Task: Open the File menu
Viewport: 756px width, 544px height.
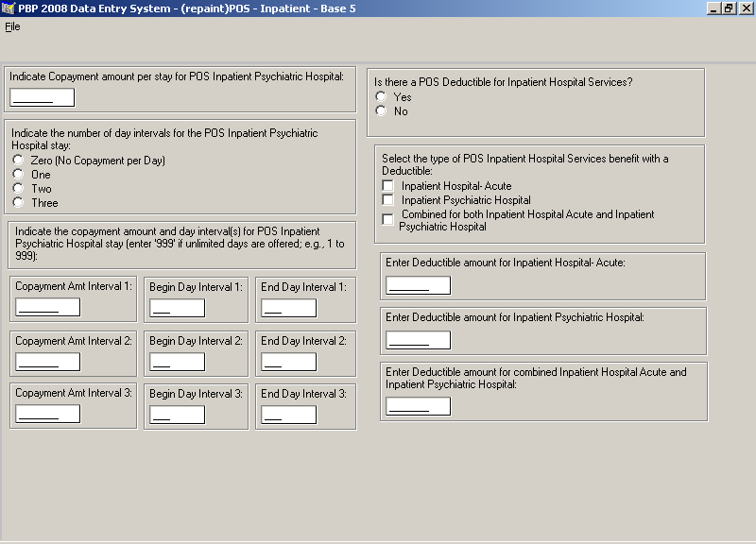Action: pyautogui.click(x=12, y=26)
